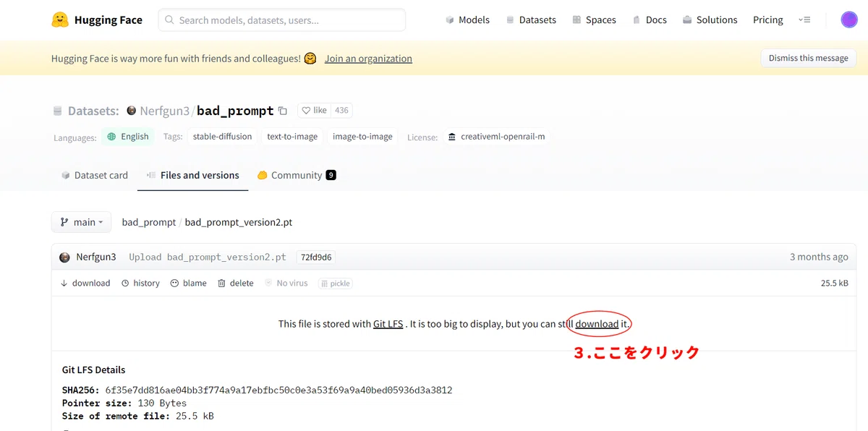Click bad_prompt_version2.pt in the path
This screenshot has height=431, width=868.
(239, 222)
